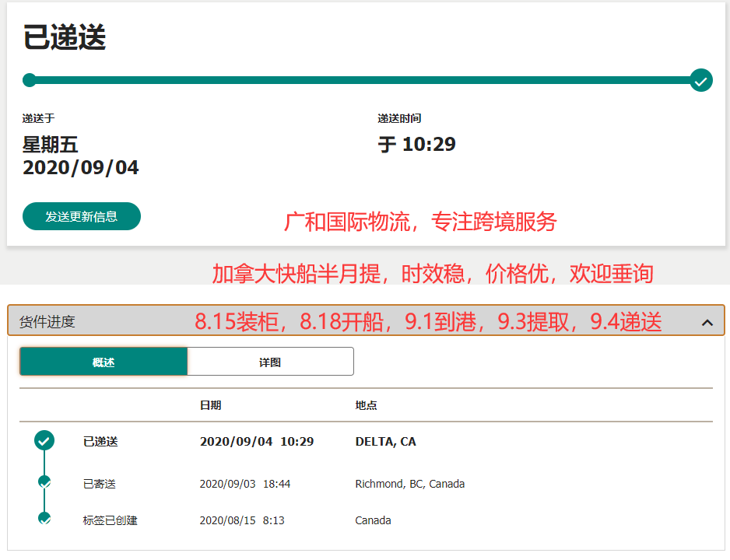Click the delivery time 于 10:29
The height and width of the screenshot is (560, 730).
click(416, 144)
